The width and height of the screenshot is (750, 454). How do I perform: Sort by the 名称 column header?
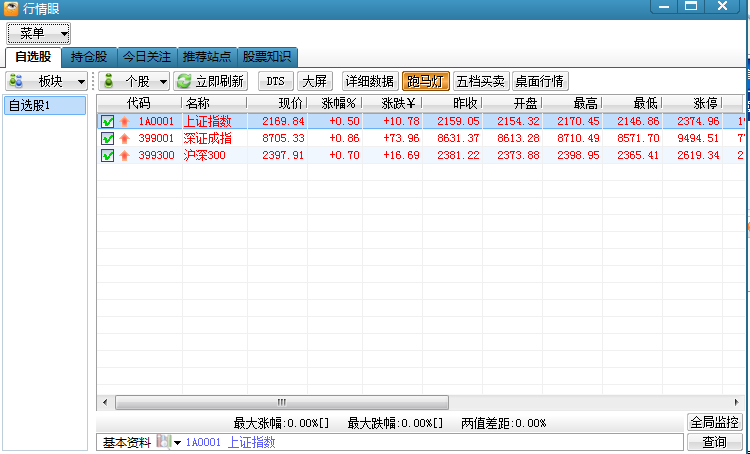[214, 103]
